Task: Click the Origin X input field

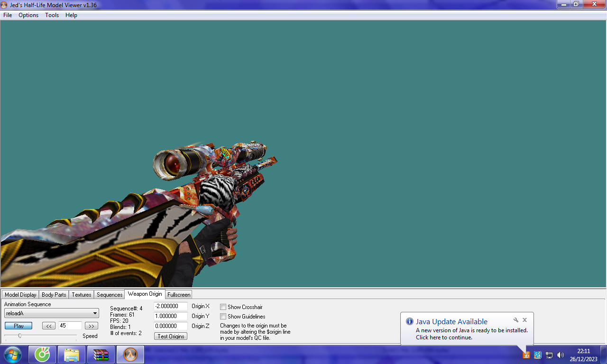Action: pos(171,306)
